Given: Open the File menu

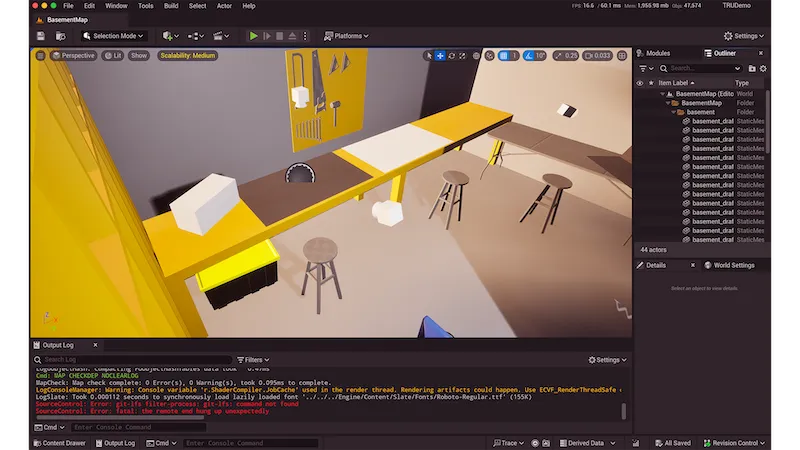Looking at the screenshot, I should [68, 6].
